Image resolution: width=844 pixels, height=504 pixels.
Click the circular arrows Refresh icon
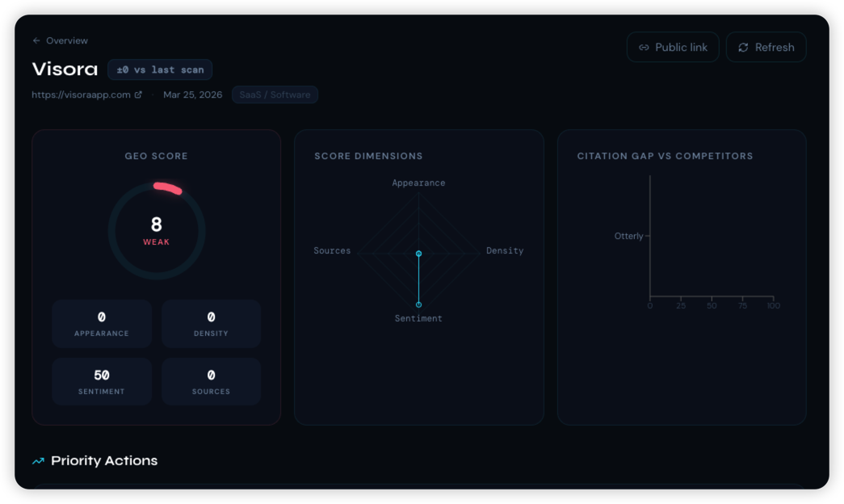tap(743, 48)
